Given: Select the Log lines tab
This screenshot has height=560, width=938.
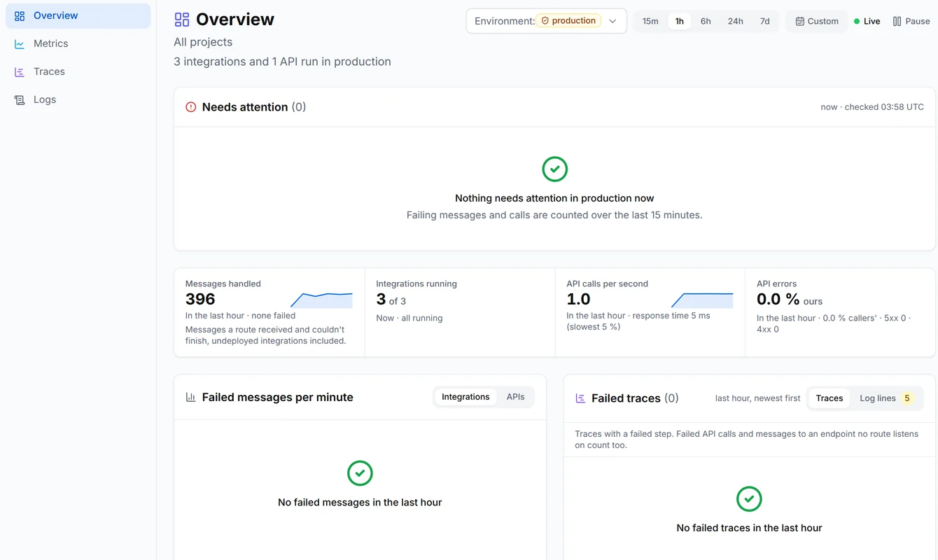Looking at the screenshot, I should pos(886,398).
